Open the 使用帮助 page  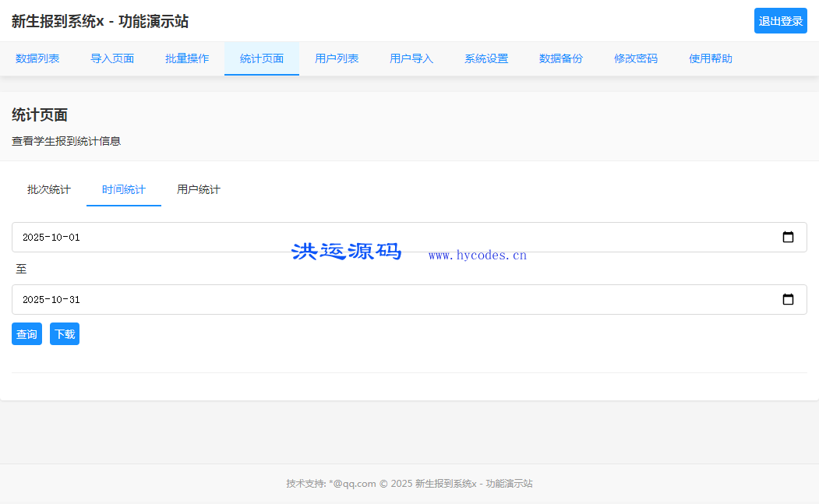tap(710, 58)
